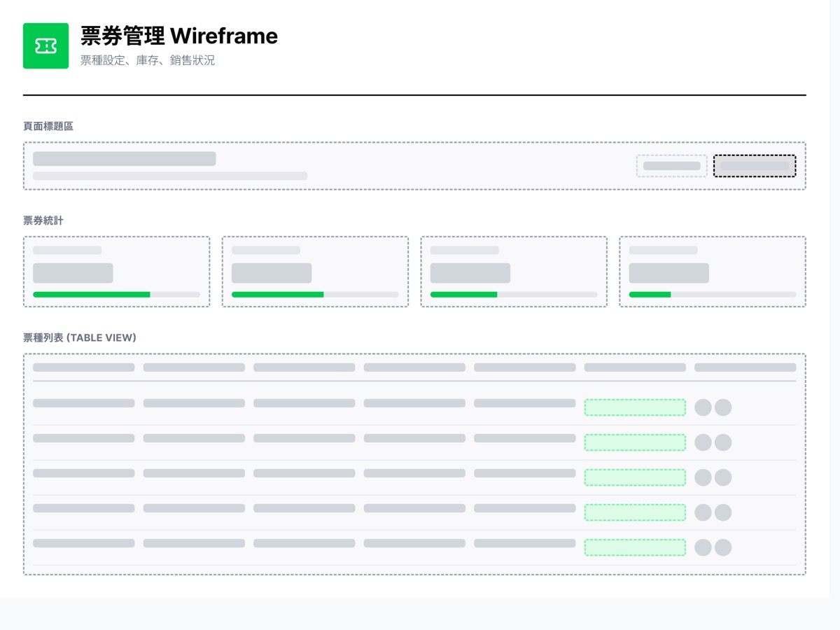Image resolution: width=840 pixels, height=630 pixels.
Task: Click the "票種列表 (TABLE VIEW)" section label
Action: [x=80, y=337]
